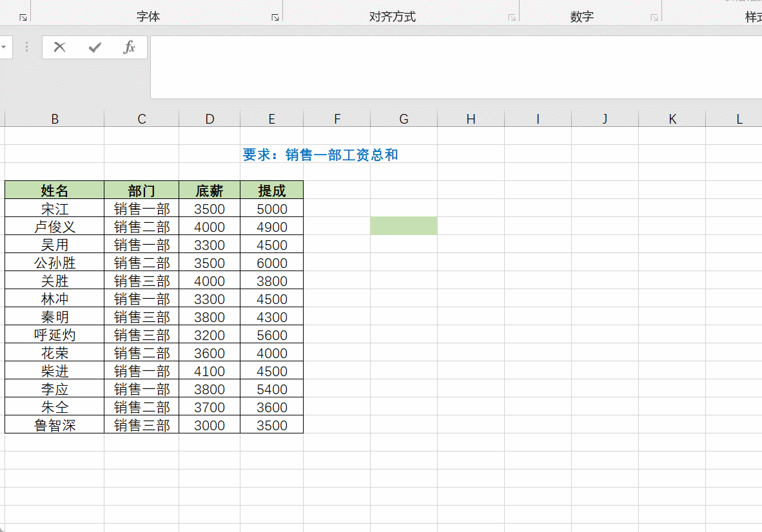This screenshot has height=532, width=762.
Task: Select column I header
Action: point(538,119)
